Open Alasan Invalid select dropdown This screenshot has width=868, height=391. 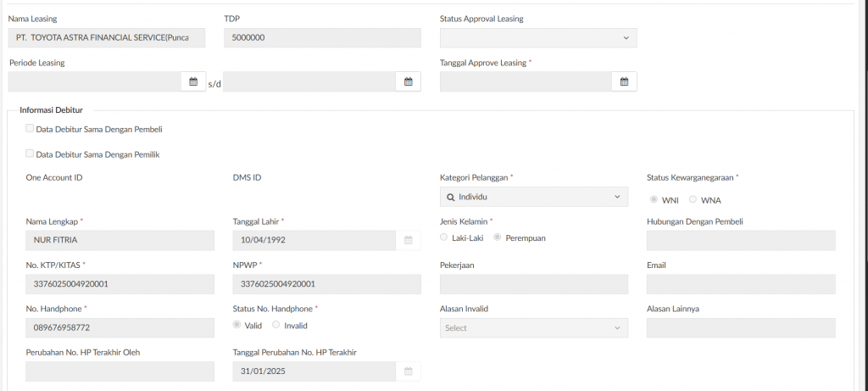pyautogui.click(x=534, y=328)
